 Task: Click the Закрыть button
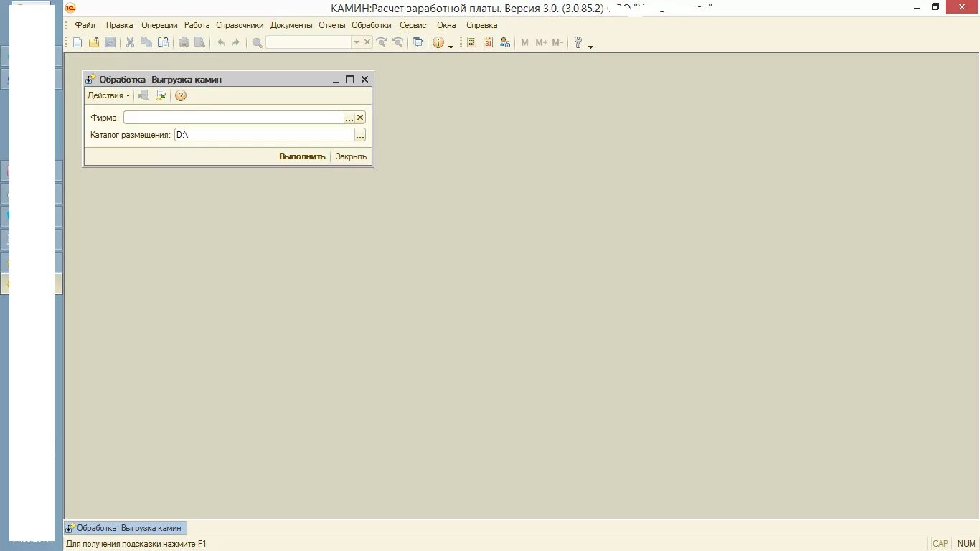point(351,156)
